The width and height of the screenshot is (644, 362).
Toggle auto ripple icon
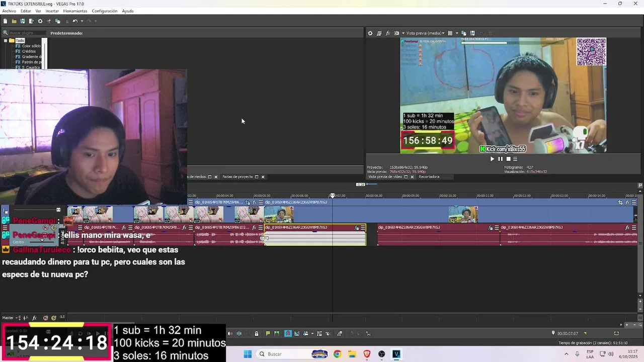point(305,333)
